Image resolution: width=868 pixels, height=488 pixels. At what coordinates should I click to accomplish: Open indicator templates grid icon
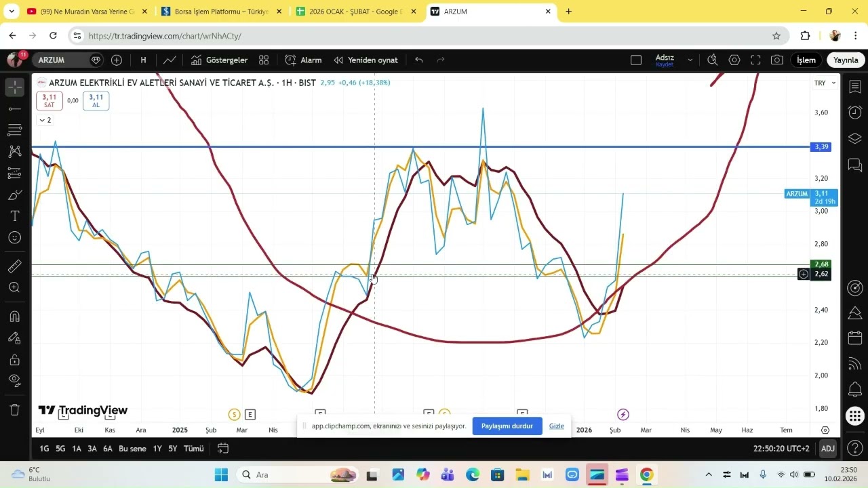[264, 60]
